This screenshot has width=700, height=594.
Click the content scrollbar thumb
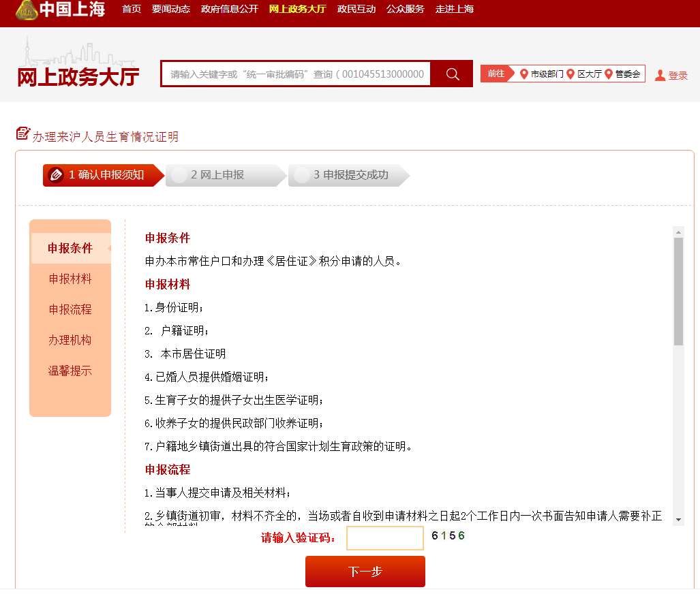pyautogui.click(x=679, y=292)
